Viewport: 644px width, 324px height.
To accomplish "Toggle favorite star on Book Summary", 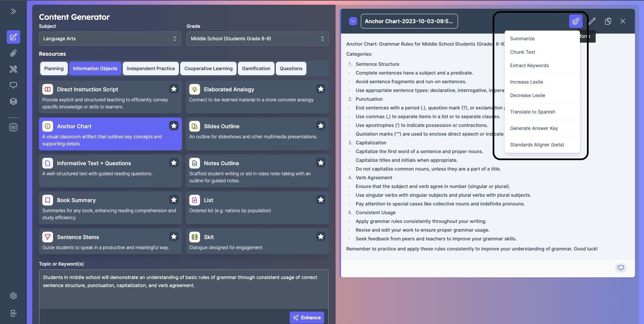I will pos(174,200).
